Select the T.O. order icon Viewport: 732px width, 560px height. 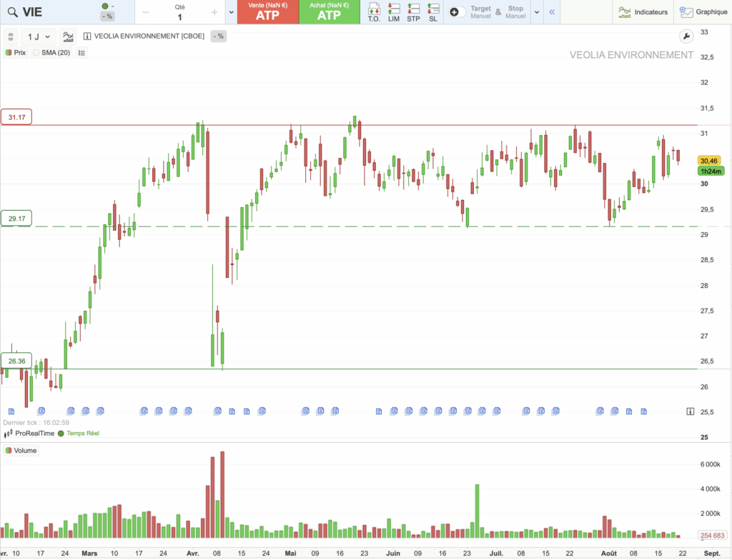(373, 10)
